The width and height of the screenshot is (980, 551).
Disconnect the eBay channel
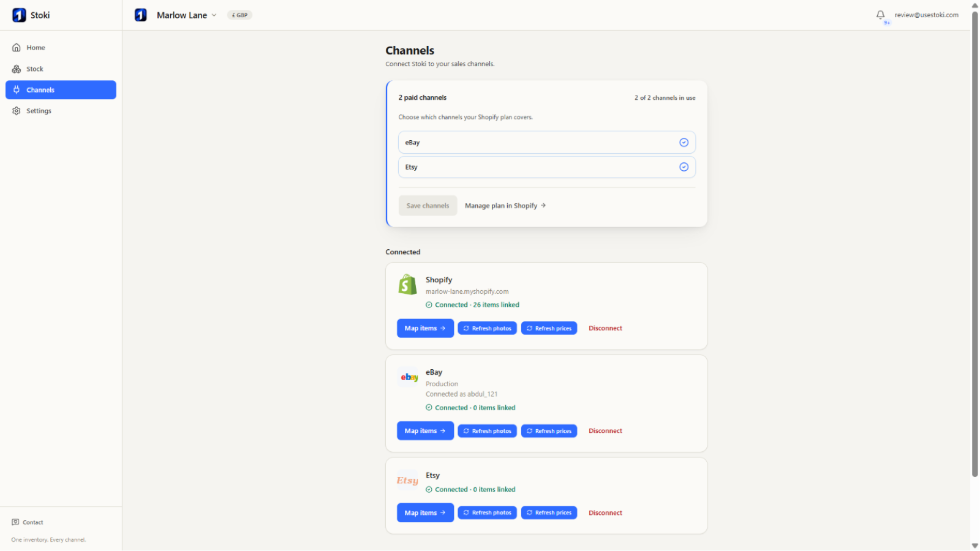(605, 431)
